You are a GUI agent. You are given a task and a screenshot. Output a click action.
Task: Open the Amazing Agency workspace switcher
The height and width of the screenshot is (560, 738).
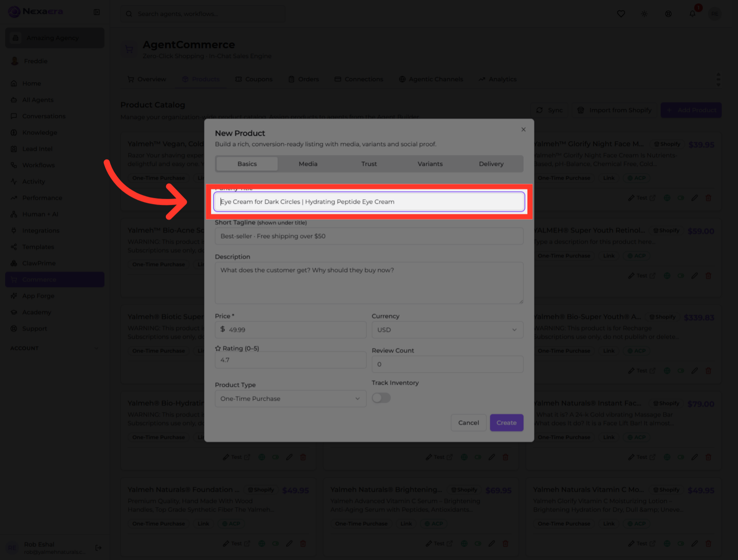(55, 38)
